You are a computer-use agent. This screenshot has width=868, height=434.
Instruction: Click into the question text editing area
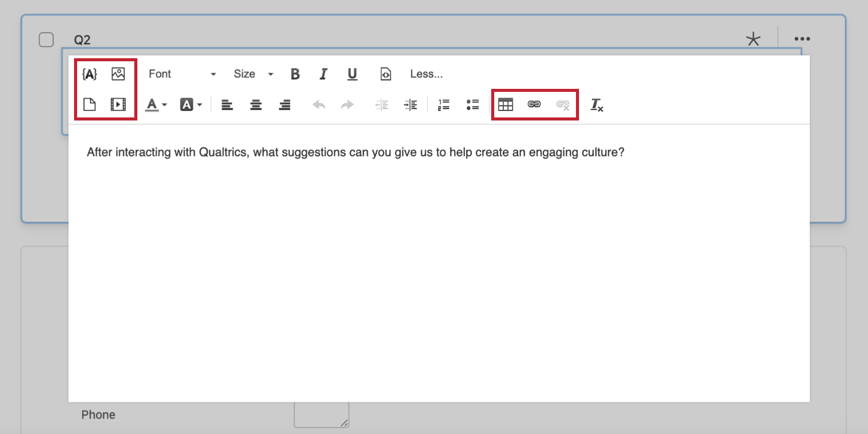coord(439,263)
